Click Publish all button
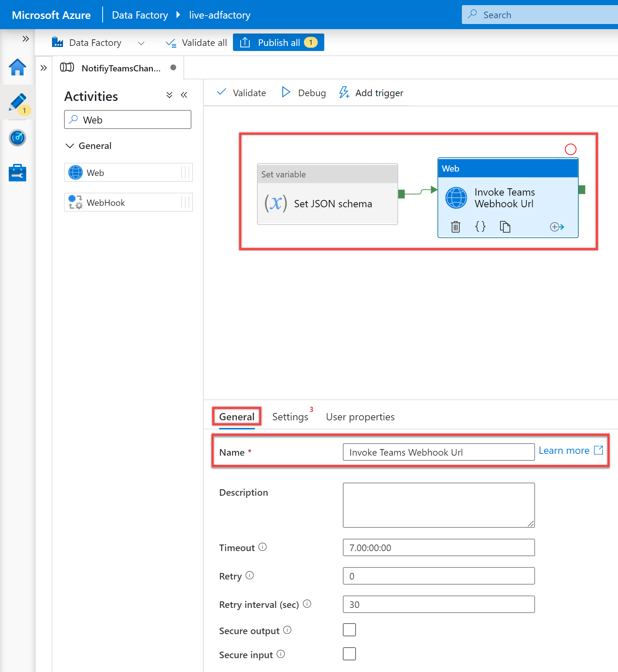 pyautogui.click(x=278, y=43)
